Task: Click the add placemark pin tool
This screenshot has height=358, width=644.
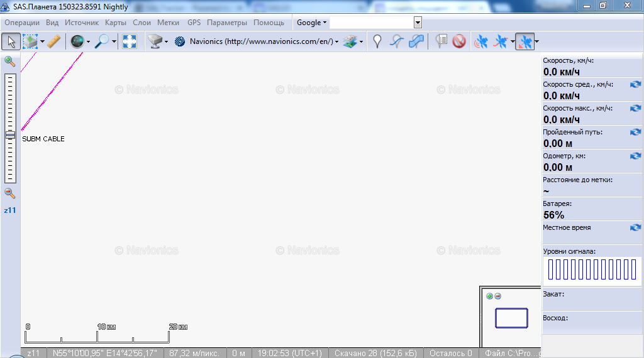Action: pos(377,41)
